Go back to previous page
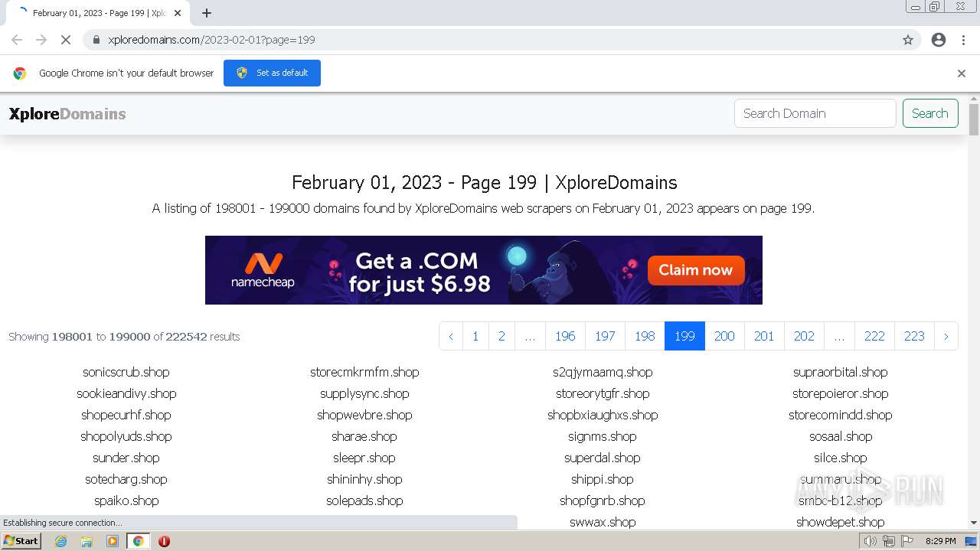The width and height of the screenshot is (980, 551). pyautogui.click(x=17, y=40)
